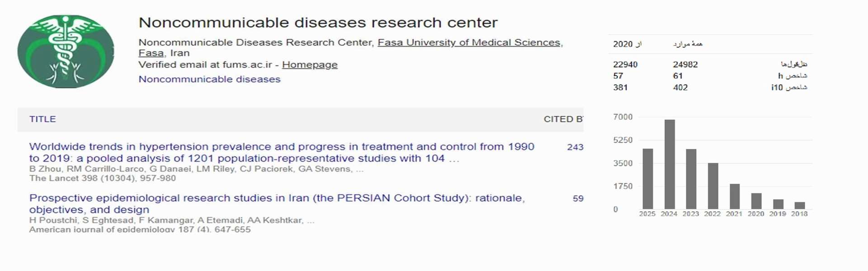The width and height of the screenshot is (868, 271).
Task: Click the 243 citation count link
Action: click(x=575, y=147)
